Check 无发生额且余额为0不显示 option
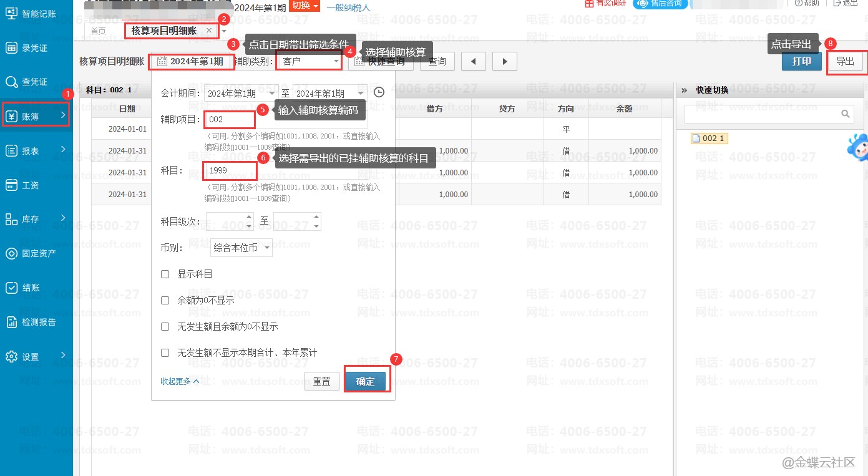Image resolution: width=868 pixels, height=476 pixels. [x=165, y=326]
